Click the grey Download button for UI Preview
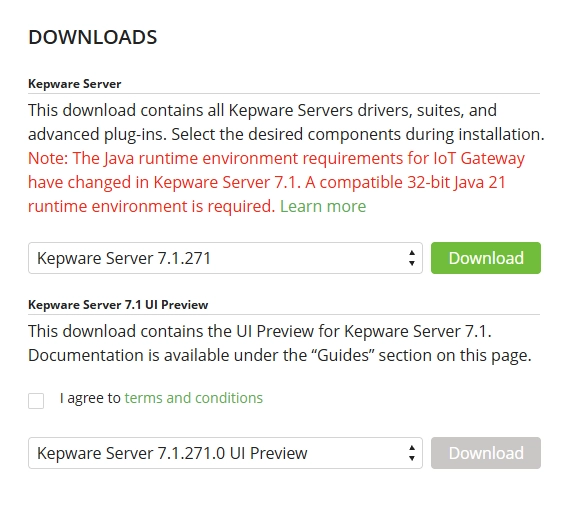Image resolution: width=572 pixels, height=507 pixels. (x=486, y=453)
